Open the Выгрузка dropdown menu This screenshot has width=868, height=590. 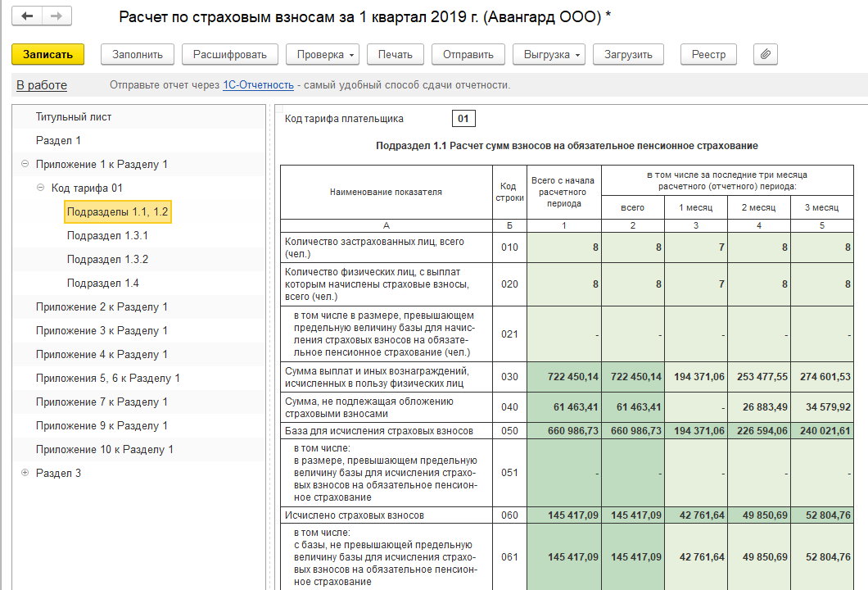click(549, 55)
